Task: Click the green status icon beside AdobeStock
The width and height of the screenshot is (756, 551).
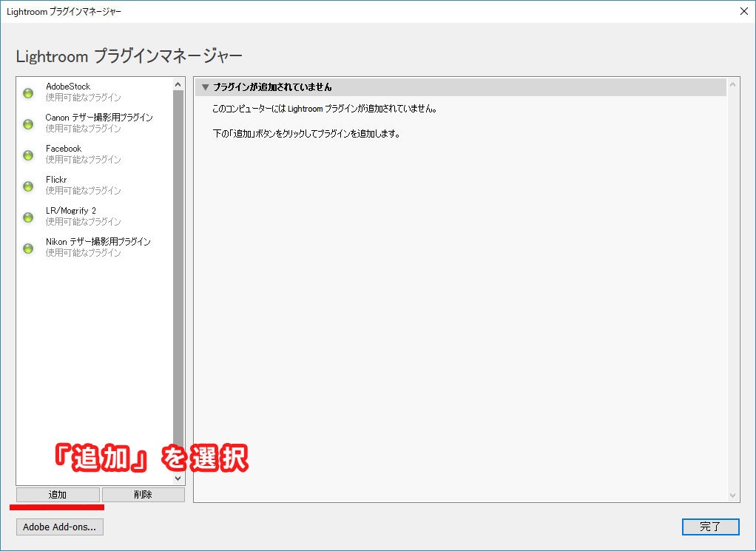Action: 28,92
